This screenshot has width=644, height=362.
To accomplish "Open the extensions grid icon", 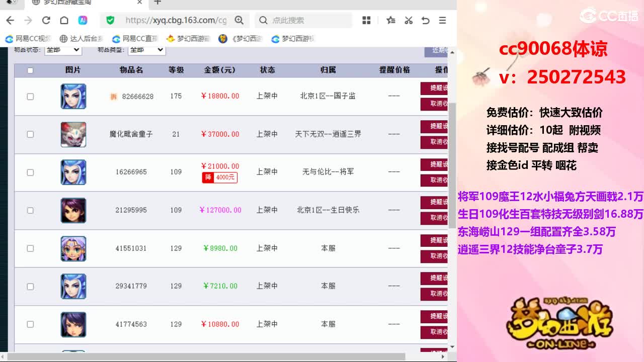I will pos(366,20).
